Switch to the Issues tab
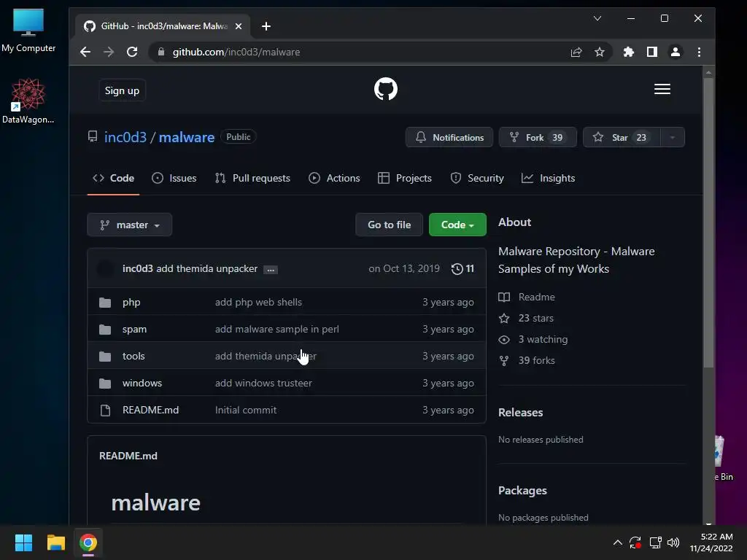Viewport: 747px width, 560px height. 174,178
